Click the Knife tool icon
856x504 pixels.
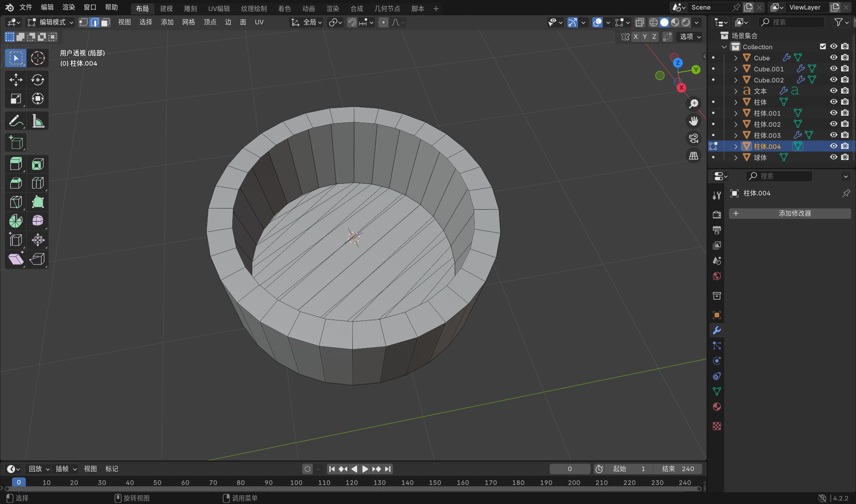[16, 202]
